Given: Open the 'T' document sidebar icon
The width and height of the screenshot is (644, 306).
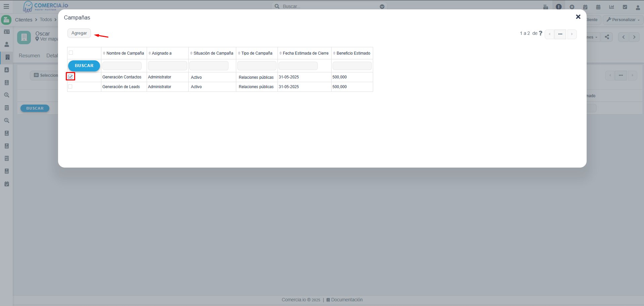Looking at the screenshot, I should tap(7, 171).
